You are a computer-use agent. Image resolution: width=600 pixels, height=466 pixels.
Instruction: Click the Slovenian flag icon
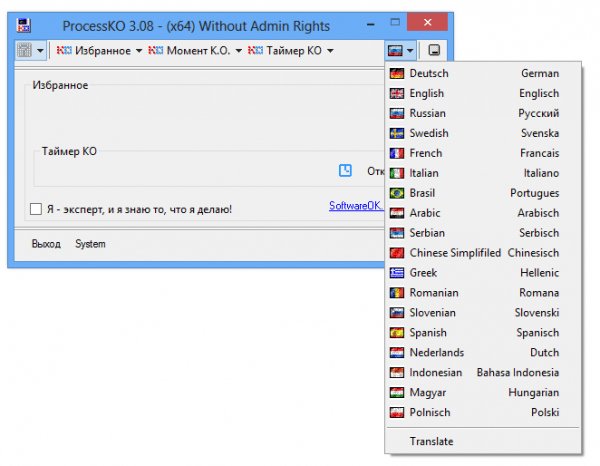pyautogui.click(x=397, y=313)
